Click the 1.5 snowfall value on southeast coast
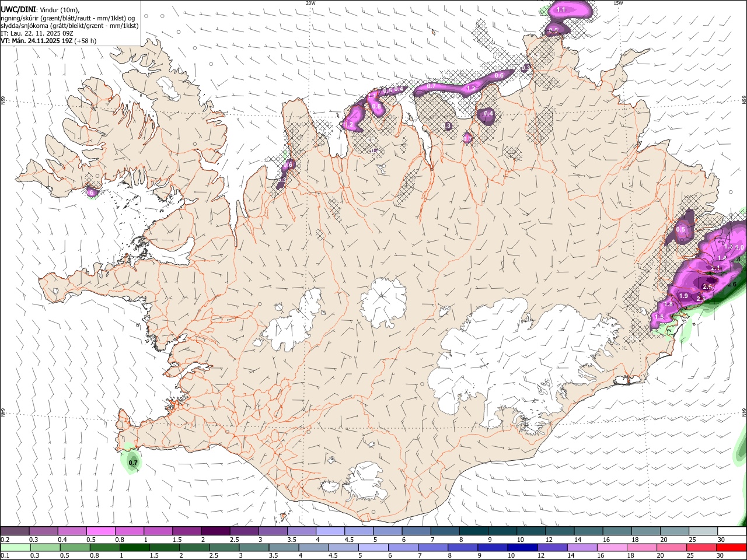Screen dimensions: 747x560 coord(659,317)
